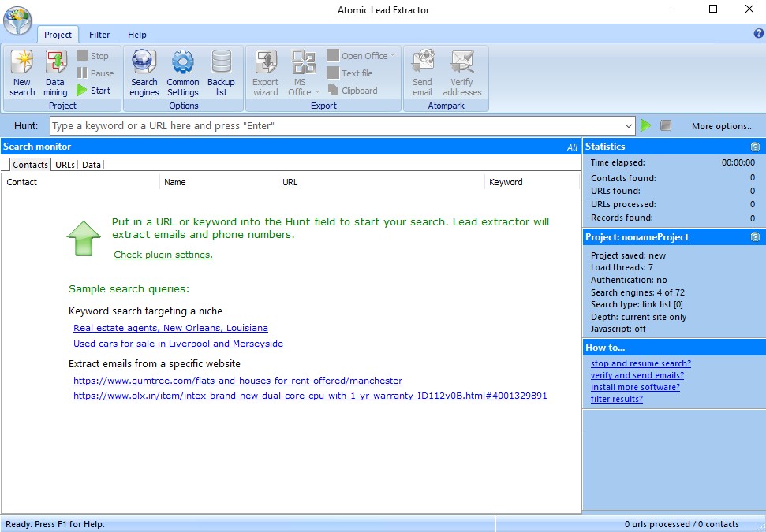Open the Backup list

pyautogui.click(x=221, y=73)
